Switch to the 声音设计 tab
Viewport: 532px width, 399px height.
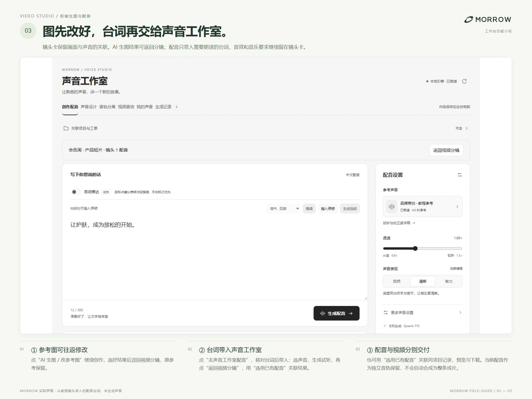tap(89, 107)
